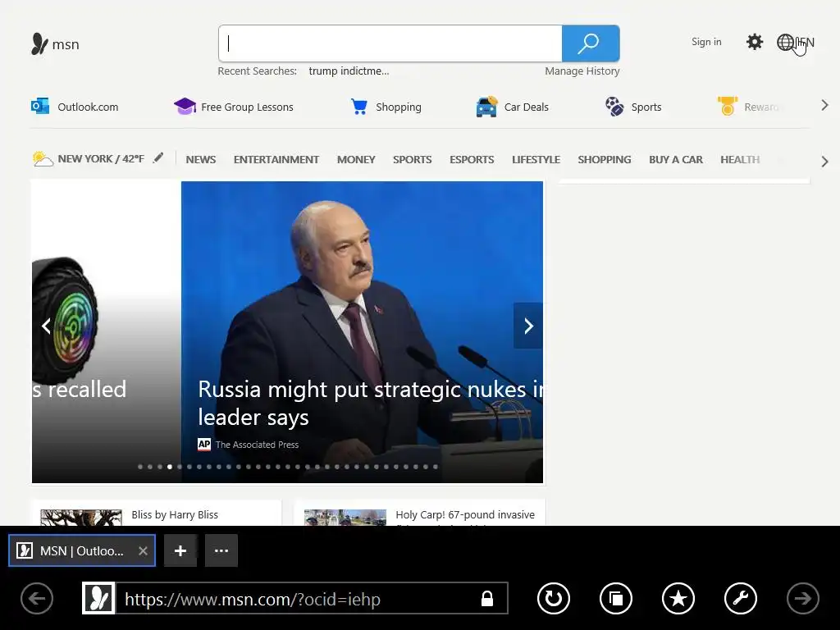The width and height of the screenshot is (840, 630).
Task: Edit weather location pencil icon
Action: pyautogui.click(x=158, y=158)
